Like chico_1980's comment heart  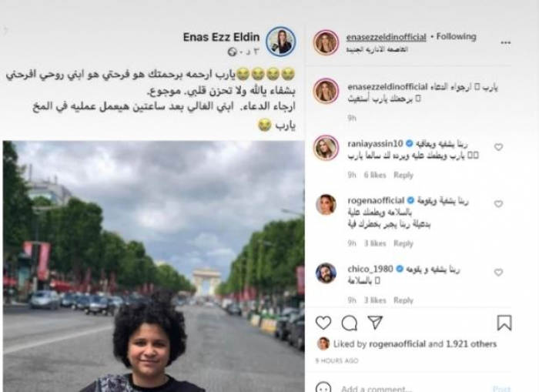coord(498,273)
